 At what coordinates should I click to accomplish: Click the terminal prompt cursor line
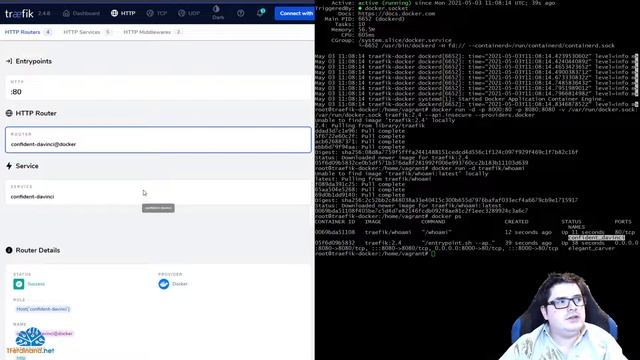pyautogui.click(x=375, y=253)
